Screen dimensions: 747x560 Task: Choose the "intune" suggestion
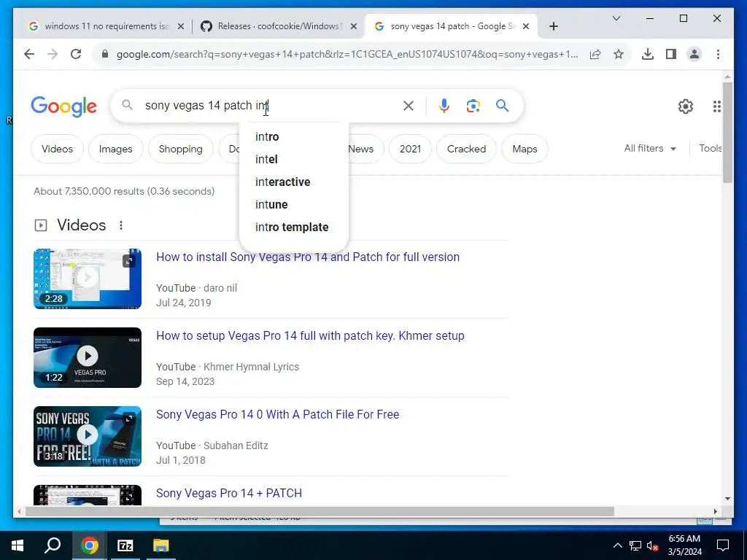click(x=294, y=205)
